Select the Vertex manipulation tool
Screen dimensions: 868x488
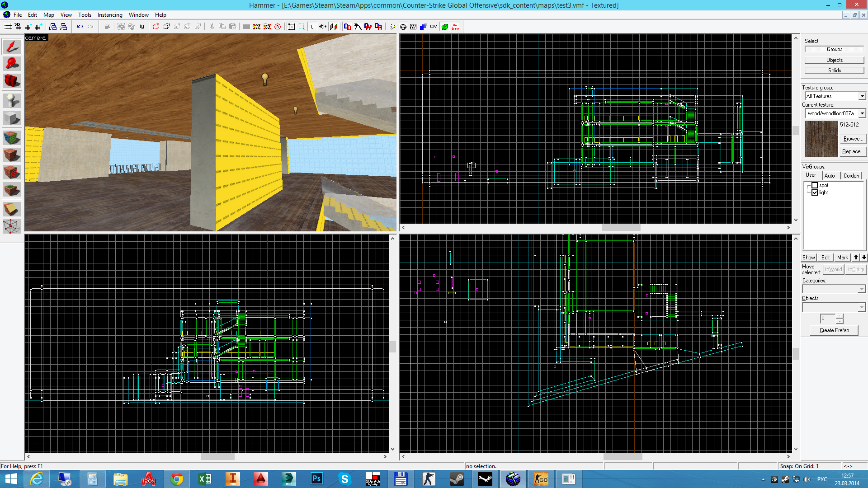(12, 226)
